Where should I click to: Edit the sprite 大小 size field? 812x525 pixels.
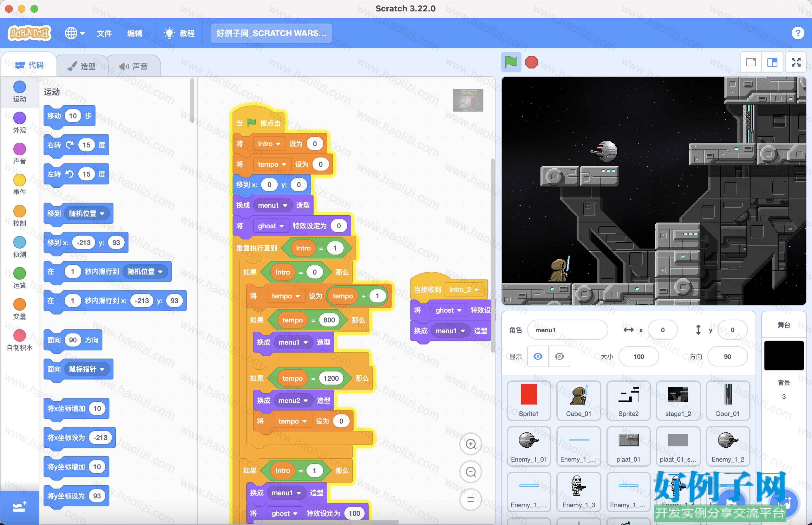point(638,356)
